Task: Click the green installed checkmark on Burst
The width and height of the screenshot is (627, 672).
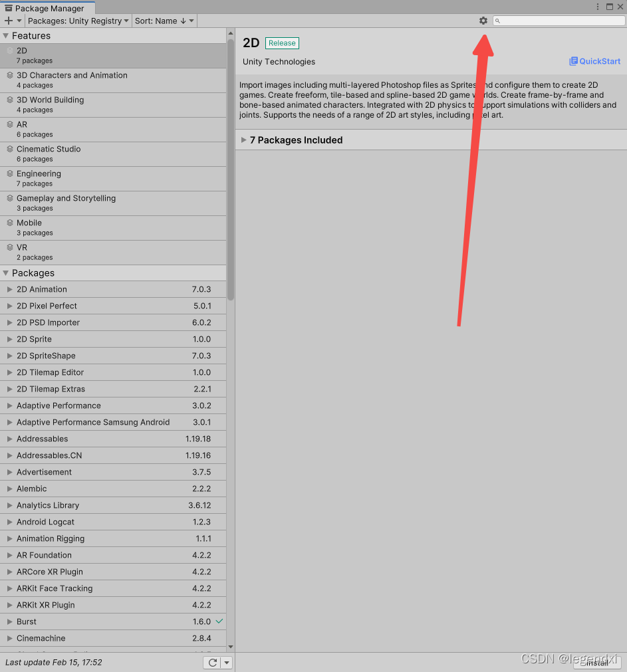Action: point(219,621)
